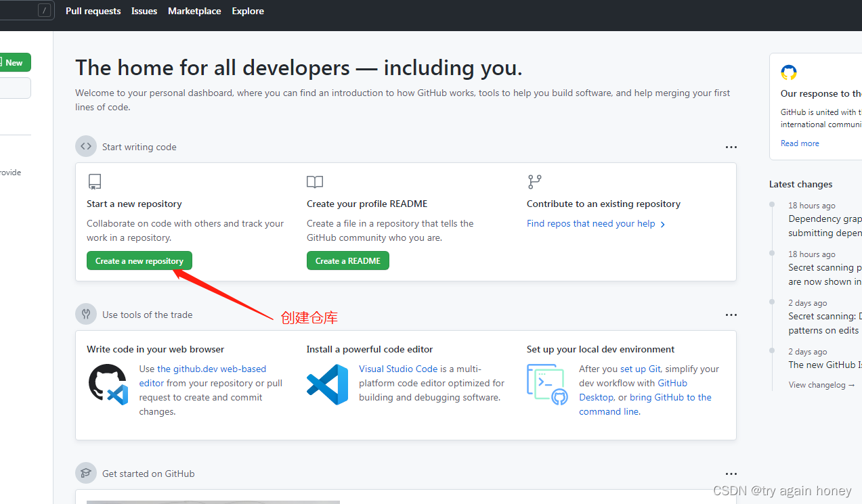Open the Read more link
The width and height of the screenshot is (862, 504).
(800, 143)
